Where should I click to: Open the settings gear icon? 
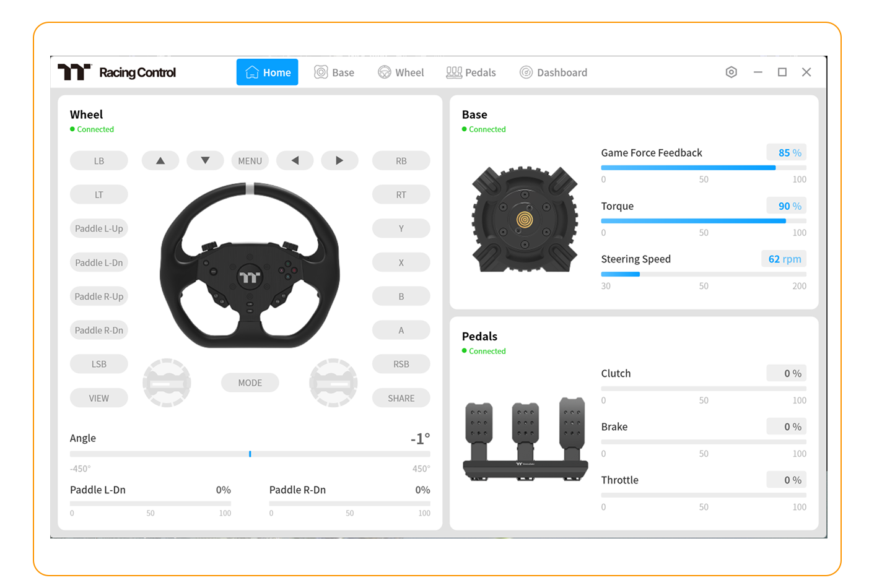click(731, 72)
